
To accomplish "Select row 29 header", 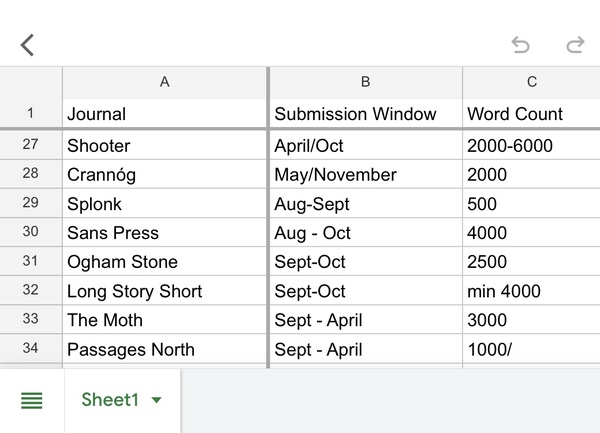I will pos(31,203).
